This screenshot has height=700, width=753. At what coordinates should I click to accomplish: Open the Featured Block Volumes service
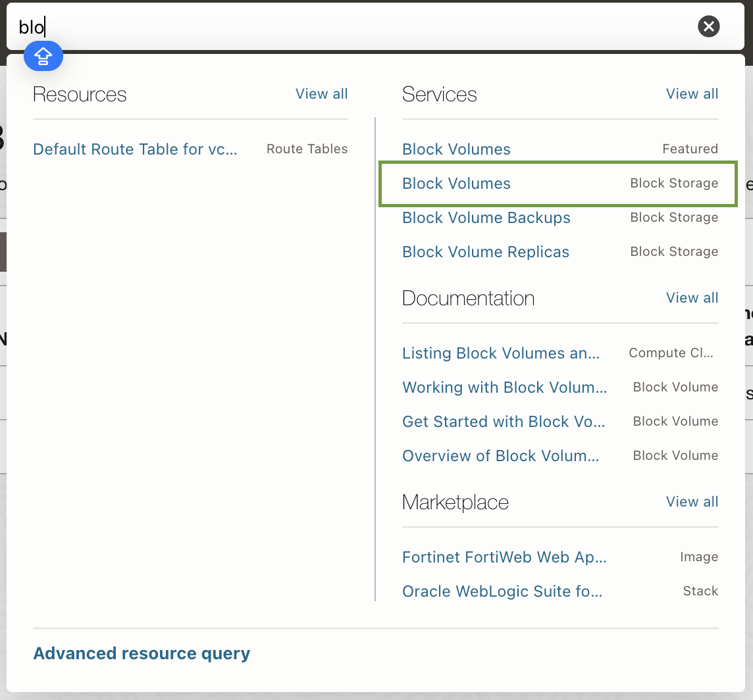pyautogui.click(x=456, y=149)
